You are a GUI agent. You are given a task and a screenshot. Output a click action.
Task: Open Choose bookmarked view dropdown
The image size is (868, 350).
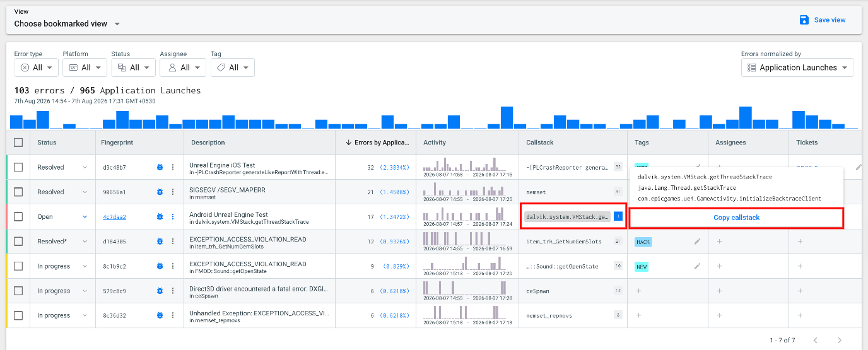(67, 23)
